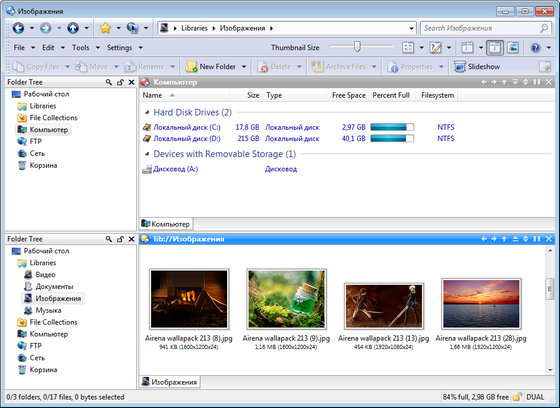Open the Favorites star icon

pyautogui.click(x=105, y=28)
